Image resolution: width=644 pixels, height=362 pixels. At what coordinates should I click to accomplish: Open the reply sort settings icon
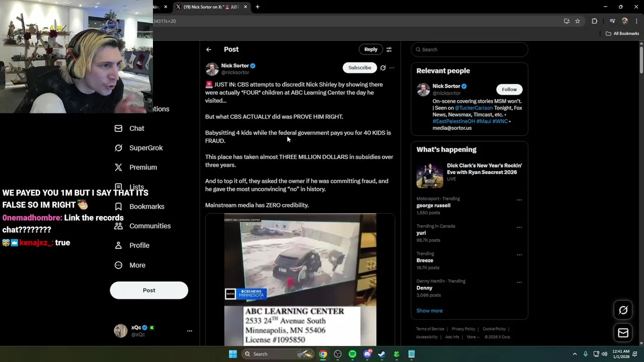[389, 49]
